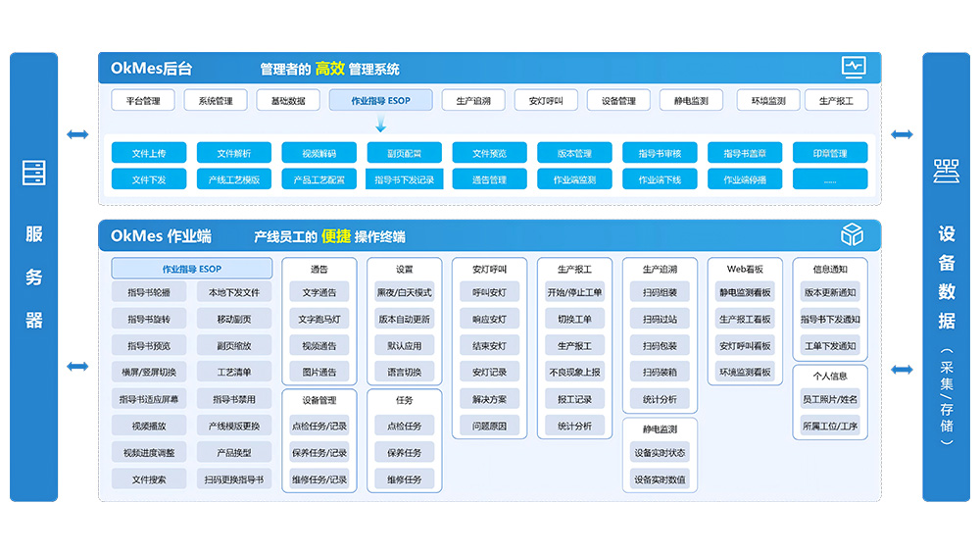The height and width of the screenshot is (554, 980).
Task: Select 扫码更换指导书
Action: pyautogui.click(x=234, y=479)
